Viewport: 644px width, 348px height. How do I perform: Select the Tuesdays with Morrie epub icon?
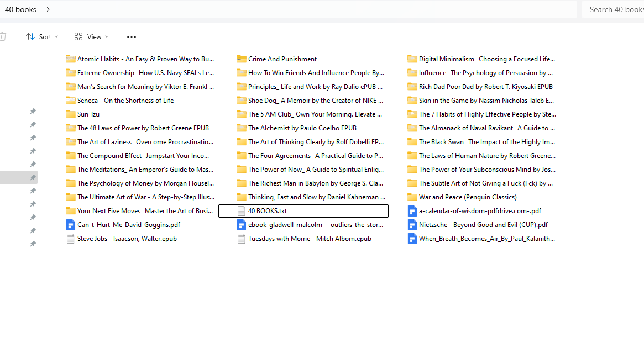242,239
